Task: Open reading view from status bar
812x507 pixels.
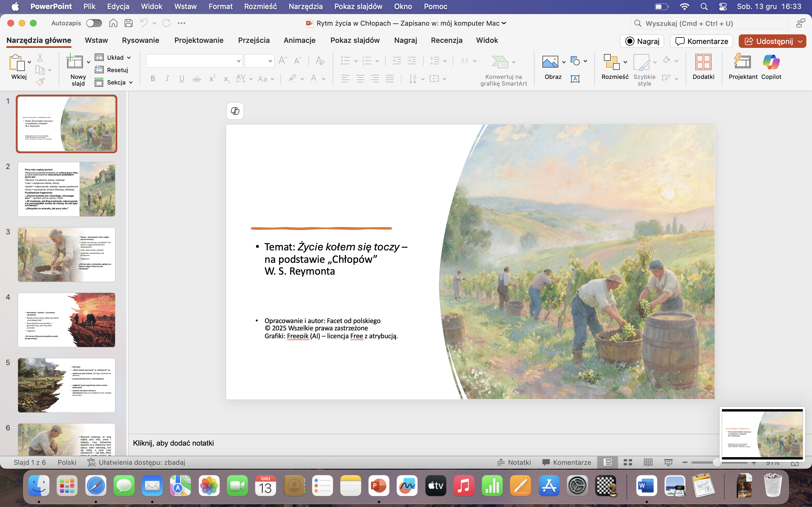Action: [x=648, y=462]
